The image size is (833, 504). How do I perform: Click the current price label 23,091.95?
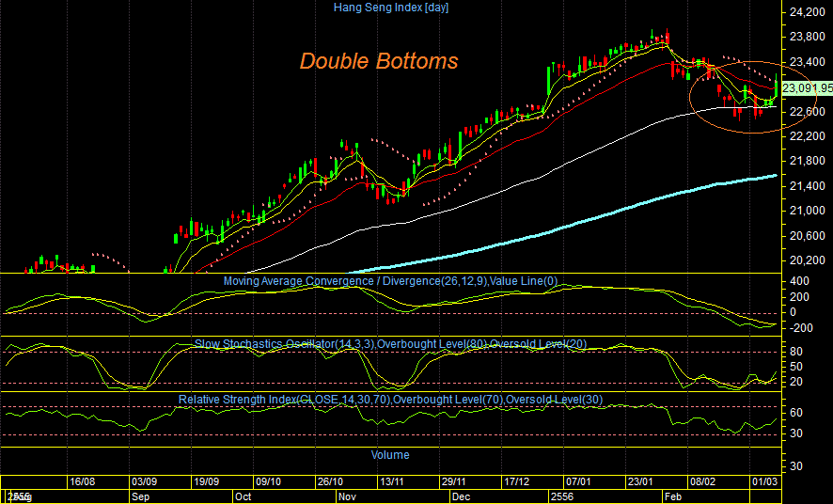[x=807, y=88]
